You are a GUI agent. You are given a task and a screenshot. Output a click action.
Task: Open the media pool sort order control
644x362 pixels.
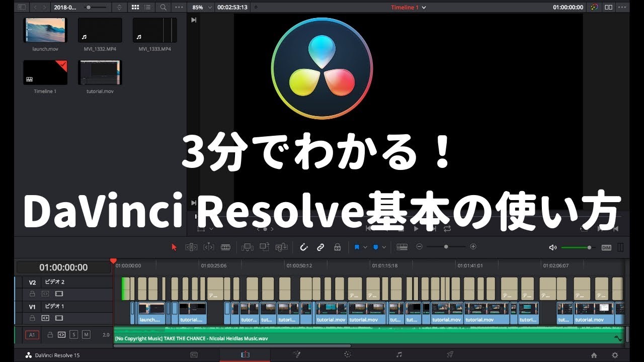click(119, 8)
